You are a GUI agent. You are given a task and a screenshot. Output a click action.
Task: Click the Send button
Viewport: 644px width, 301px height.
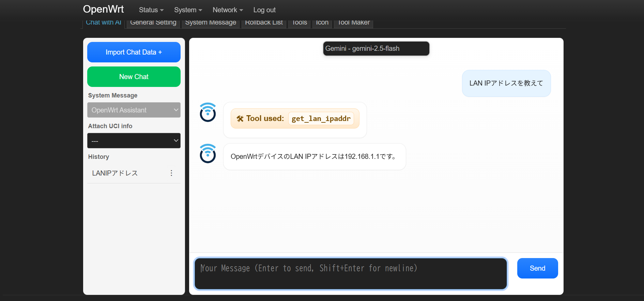pos(537,268)
